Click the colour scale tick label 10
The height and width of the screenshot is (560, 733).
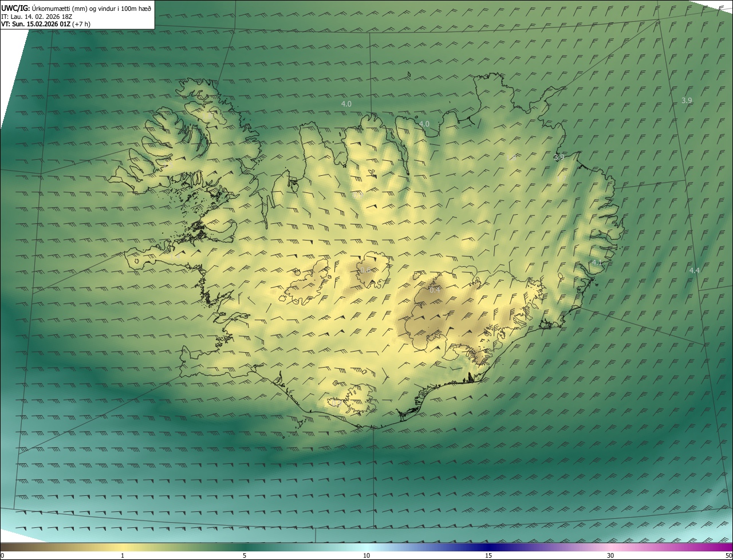(366, 556)
